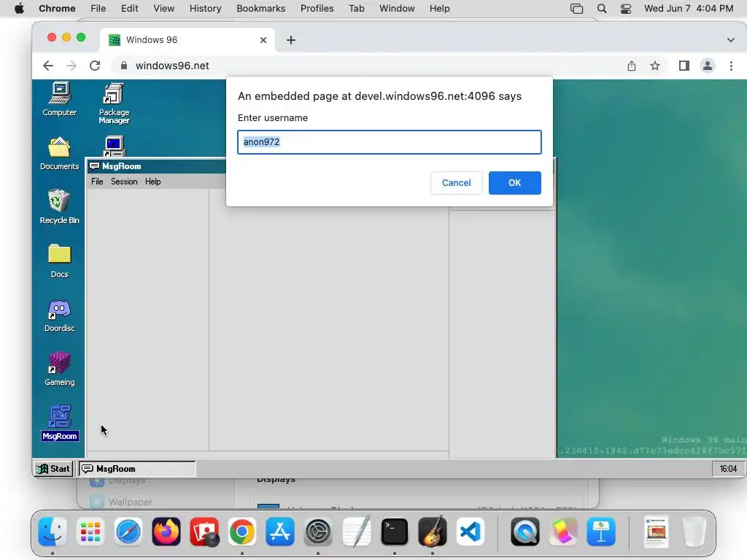Open Profiles menu in menu bar
This screenshot has height=560, width=747.
point(317,8)
